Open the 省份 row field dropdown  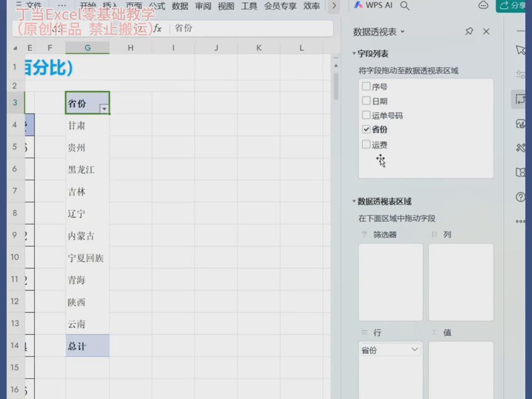click(x=415, y=350)
